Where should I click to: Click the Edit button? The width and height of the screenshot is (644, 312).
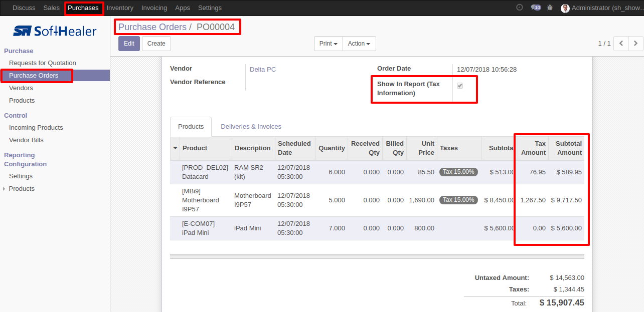pos(129,44)
